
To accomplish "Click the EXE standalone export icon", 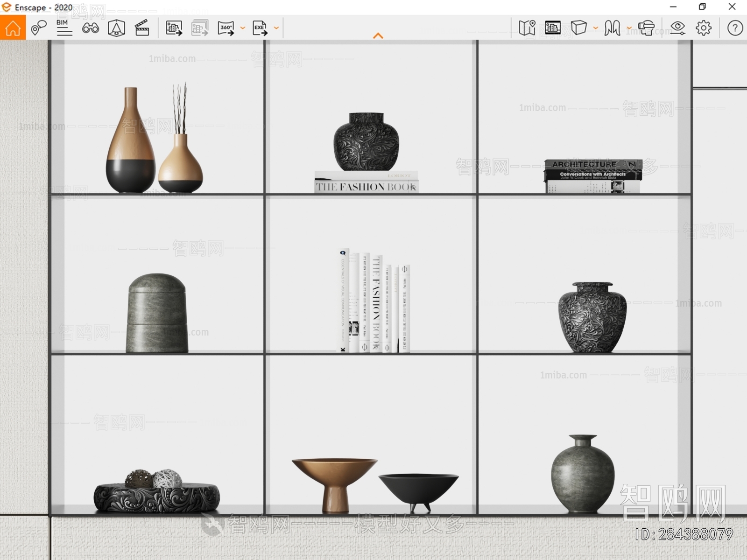I will pos(260,28).
